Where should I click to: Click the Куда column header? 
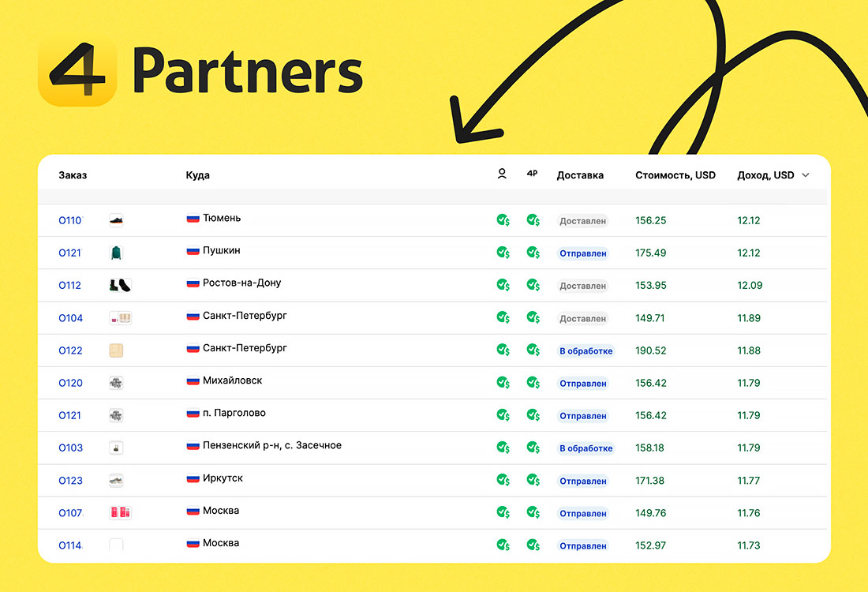coord(197,175)
